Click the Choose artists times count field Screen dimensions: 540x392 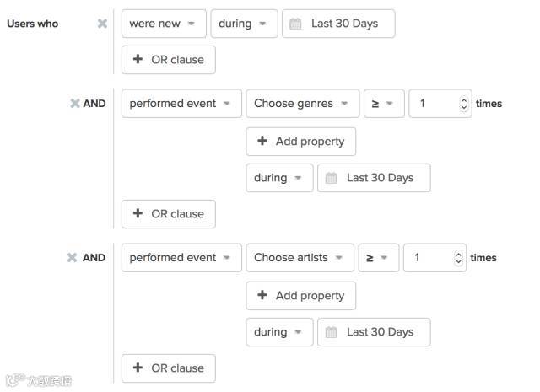(x=429, y=258)
